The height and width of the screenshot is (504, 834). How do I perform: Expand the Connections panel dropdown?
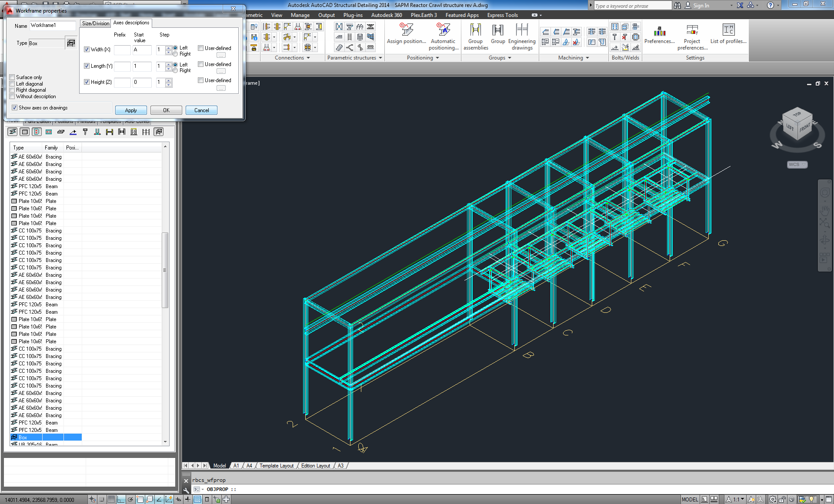click(309, 57)
